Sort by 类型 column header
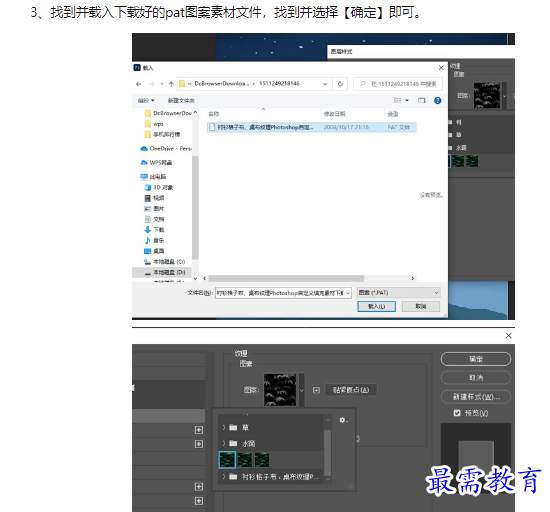 tap(393, 114)
